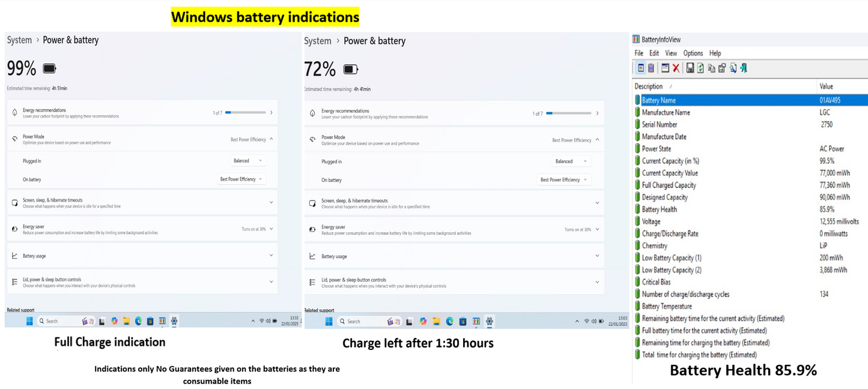Expand Battery usage section in the 99% window
Viewport: 868px width, 389px height.
(142, 256)
